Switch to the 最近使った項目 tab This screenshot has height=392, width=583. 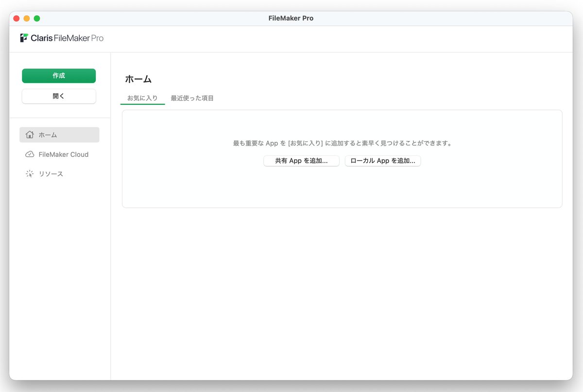(192, 98)
